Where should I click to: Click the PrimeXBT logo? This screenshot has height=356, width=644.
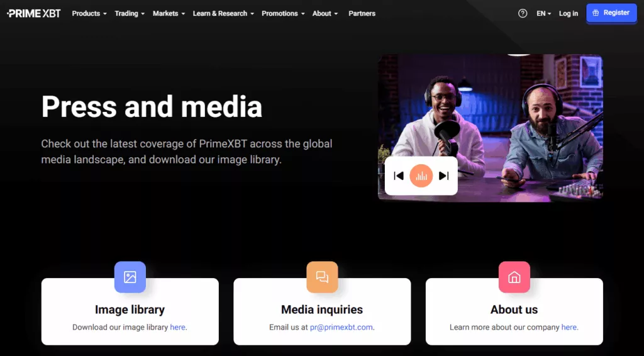[34, 14]
